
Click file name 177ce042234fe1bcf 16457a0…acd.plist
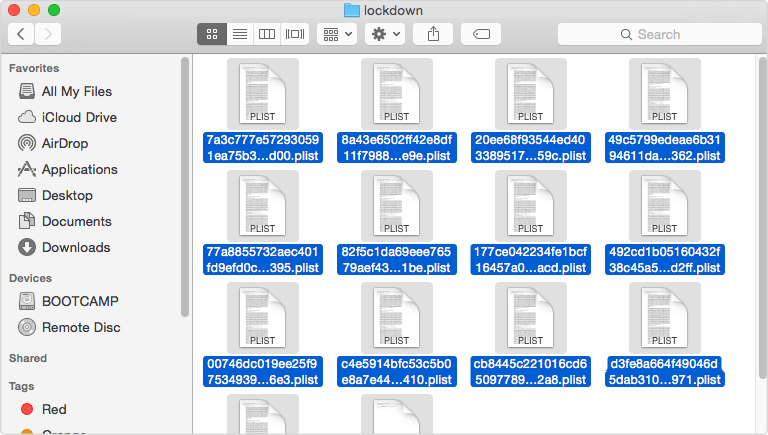(530, 260)
